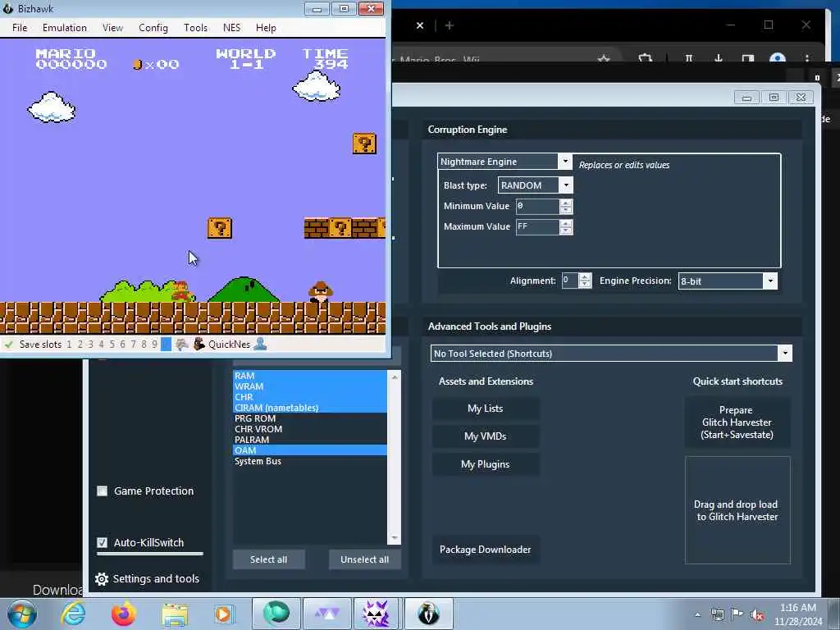
Task: Select save slot 8
Action: [x=144, y=345]
